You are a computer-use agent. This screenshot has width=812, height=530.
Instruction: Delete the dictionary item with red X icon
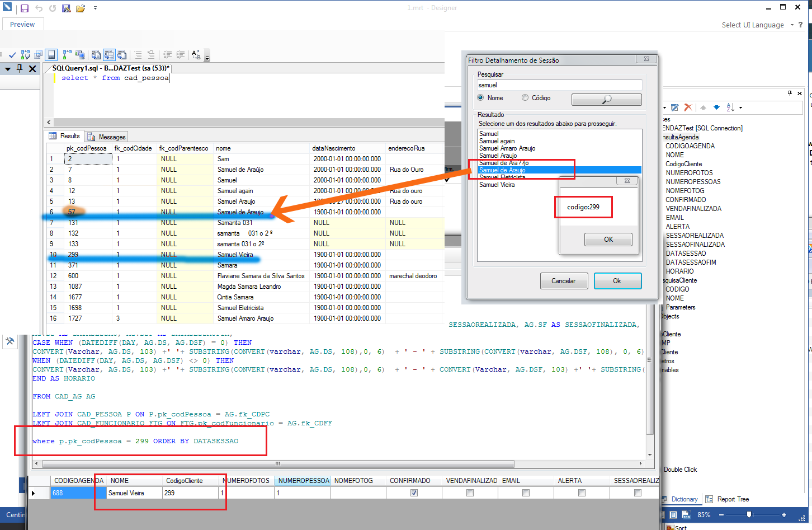click(x=688, y=107)
